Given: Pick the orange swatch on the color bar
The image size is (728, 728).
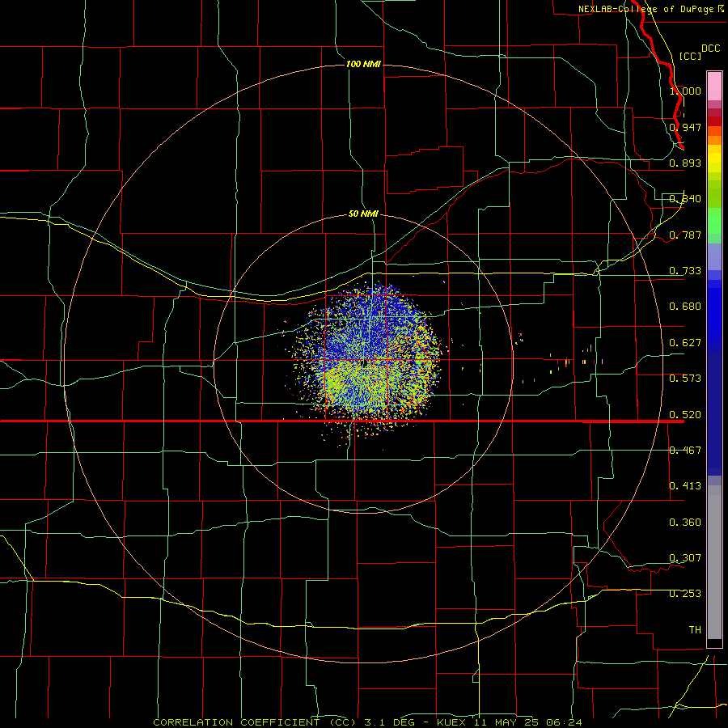Looking at the screenshot, I should [714, 140].
